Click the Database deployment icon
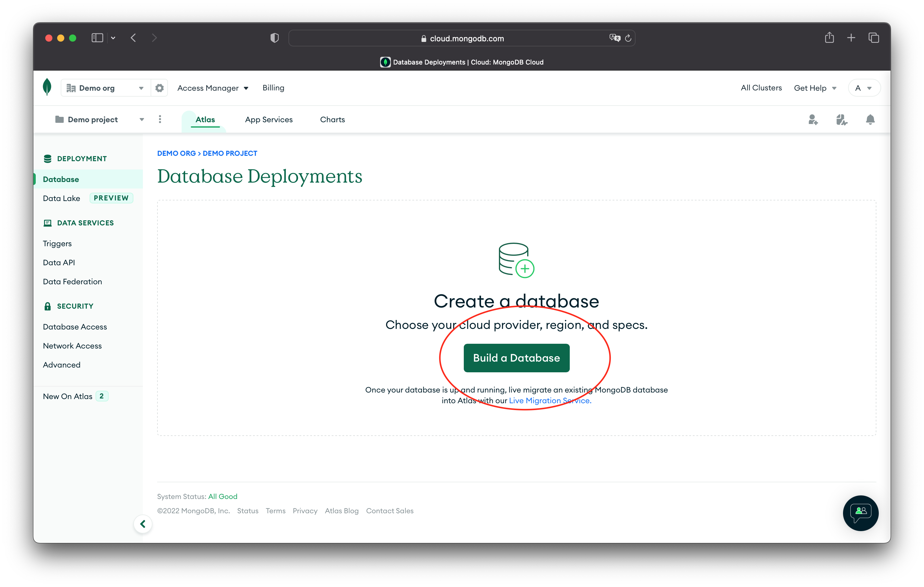This screenshot has height=587, width=924. [516, 259]
